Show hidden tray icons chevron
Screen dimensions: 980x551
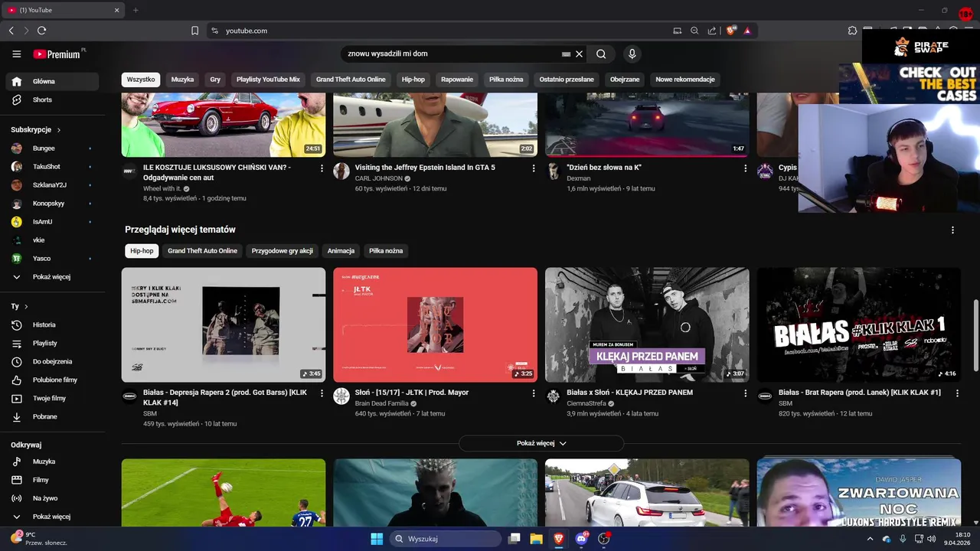click(870, 539)
